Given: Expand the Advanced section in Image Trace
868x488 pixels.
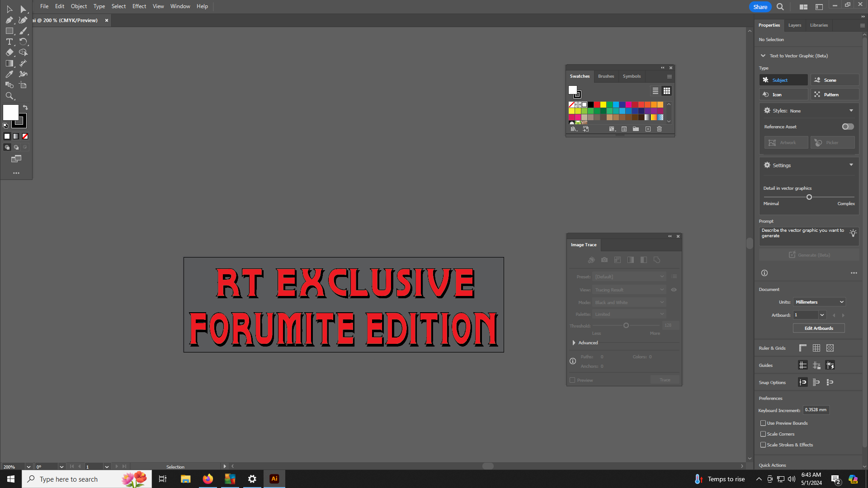Looking at the screenshot, I should pos(574,343).
